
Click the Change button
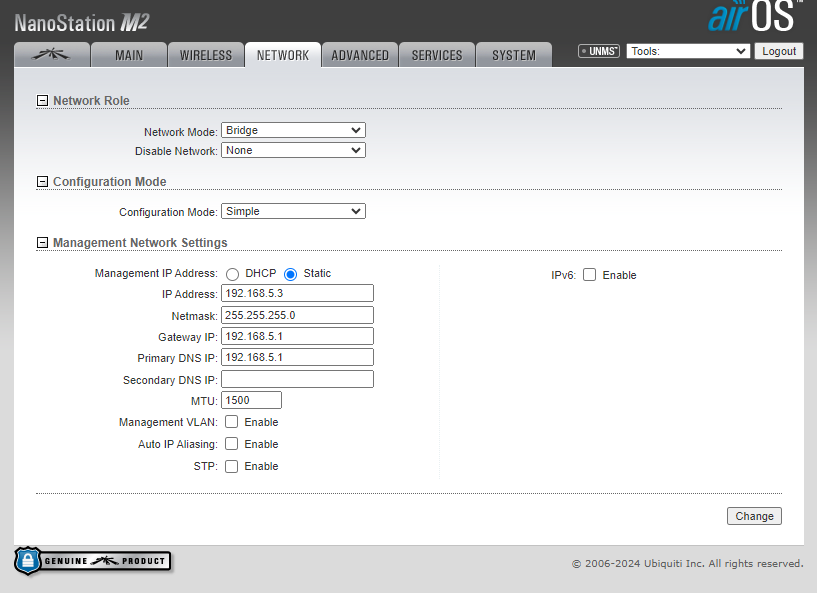click(x=754, y=516)
